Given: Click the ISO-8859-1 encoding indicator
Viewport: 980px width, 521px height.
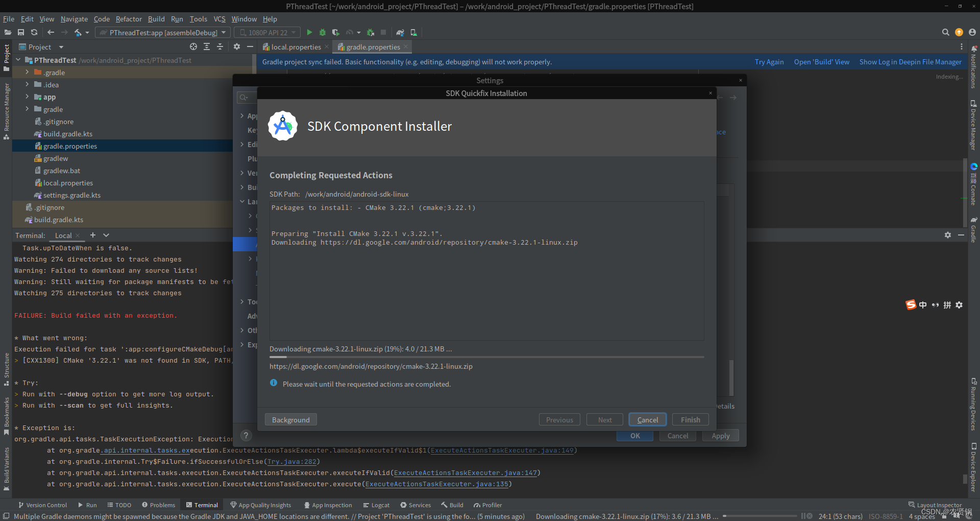Looking at the screenshot, I should 886,516.
